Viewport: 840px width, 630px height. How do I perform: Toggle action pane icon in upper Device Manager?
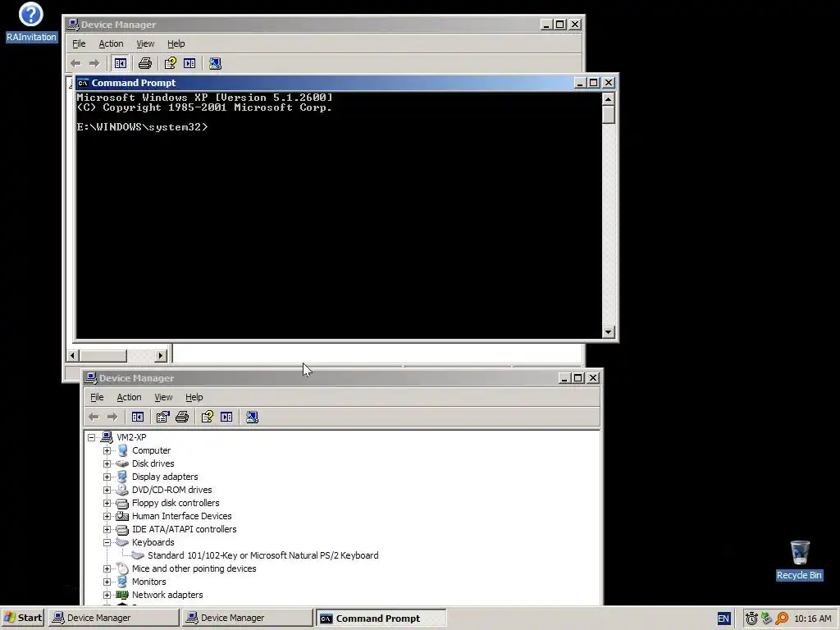click(x=189, y=63)
